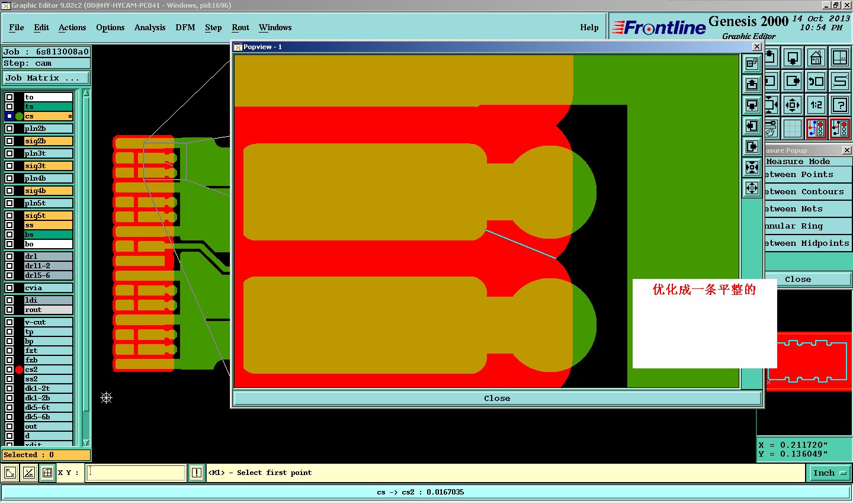The height and width of the screenshot is (504, 853).
Task: Open the Help menu
Action: pos(589,27)
